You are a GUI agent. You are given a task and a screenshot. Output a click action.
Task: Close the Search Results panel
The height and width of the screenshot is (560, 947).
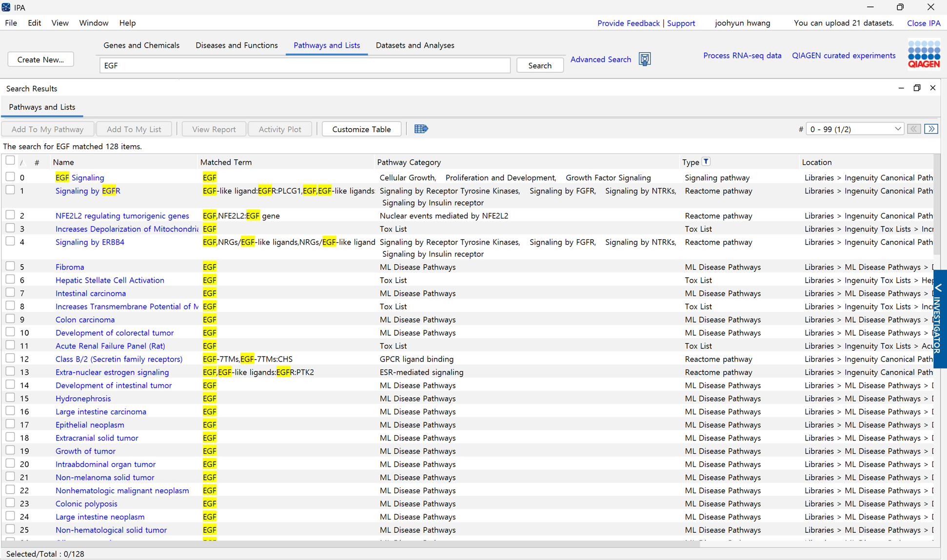(x=933, y=88)
